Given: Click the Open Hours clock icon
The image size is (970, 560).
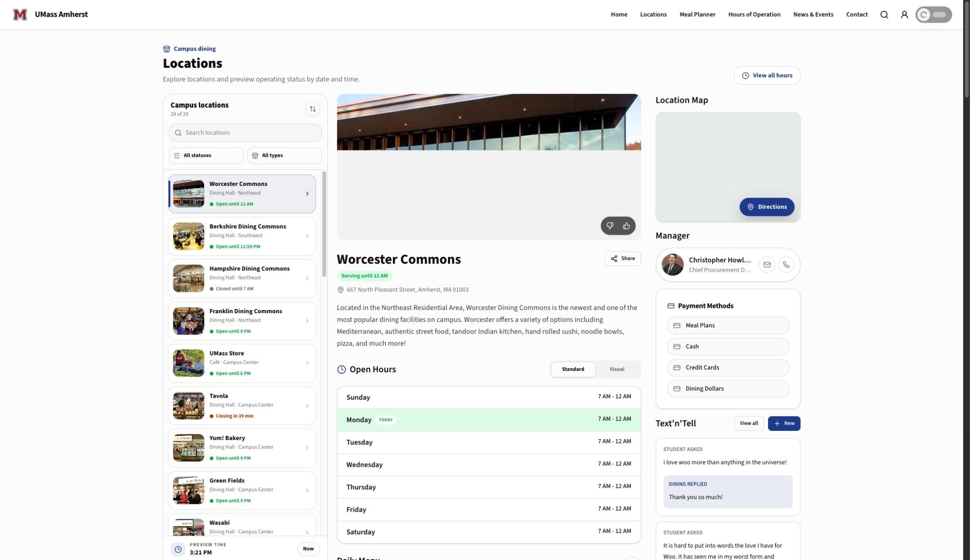Looking at the screenshot, I should 341,369.
